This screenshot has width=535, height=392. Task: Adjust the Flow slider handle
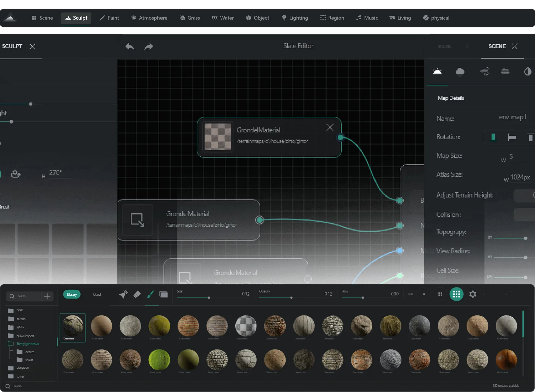tap(363, 298)
